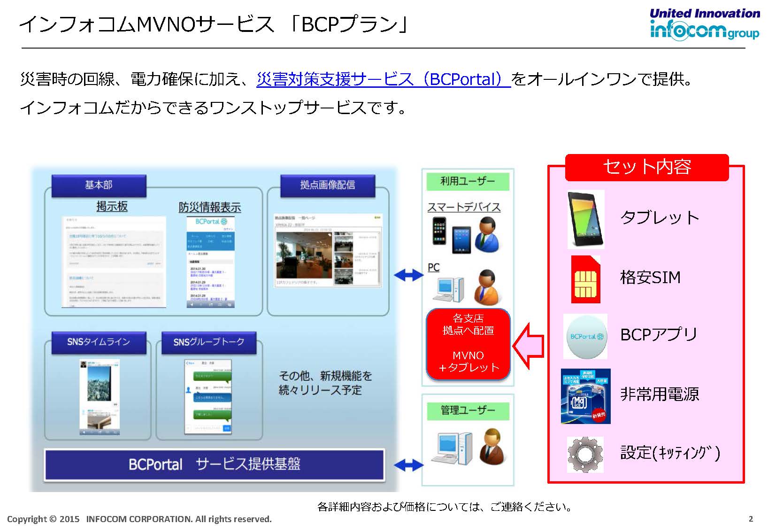Screen dimensions: 768x532
Task: Click the round BCPortal app icon
Action: pyautogui.click(x=585, y=336)
